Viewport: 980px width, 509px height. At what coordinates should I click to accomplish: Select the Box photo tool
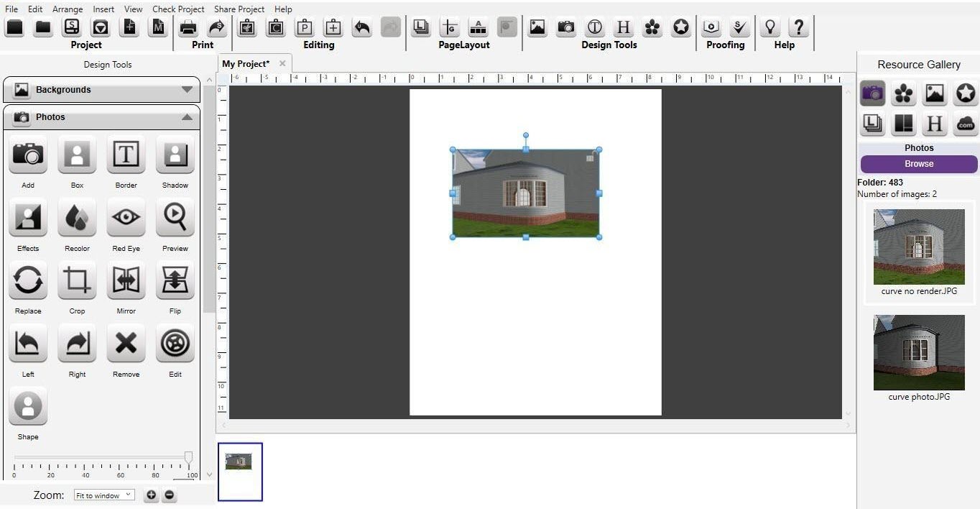click(x=77, y=154)
